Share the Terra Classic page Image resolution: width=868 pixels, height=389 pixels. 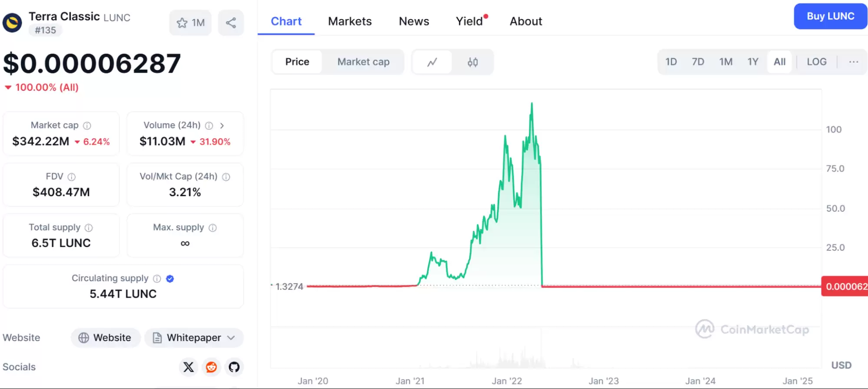231,23
